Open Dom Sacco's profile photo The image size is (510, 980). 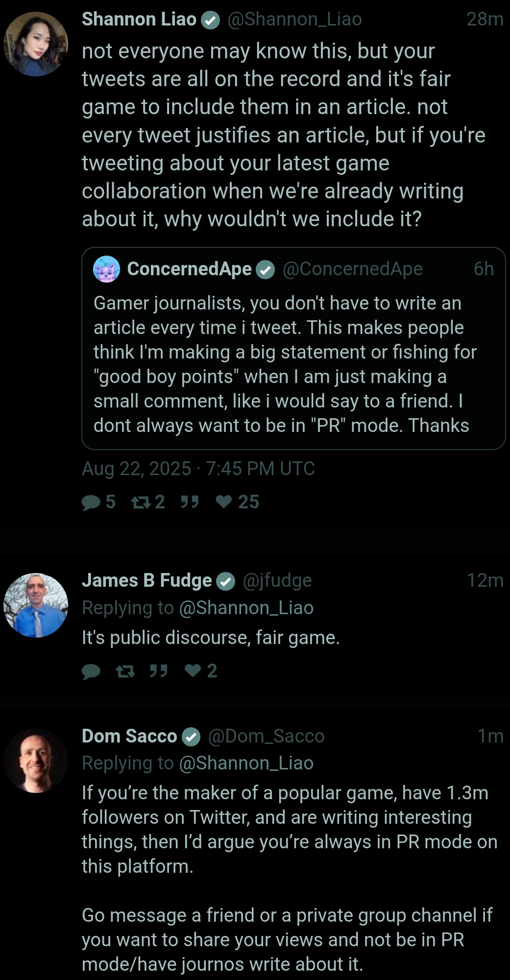(36, 761)
